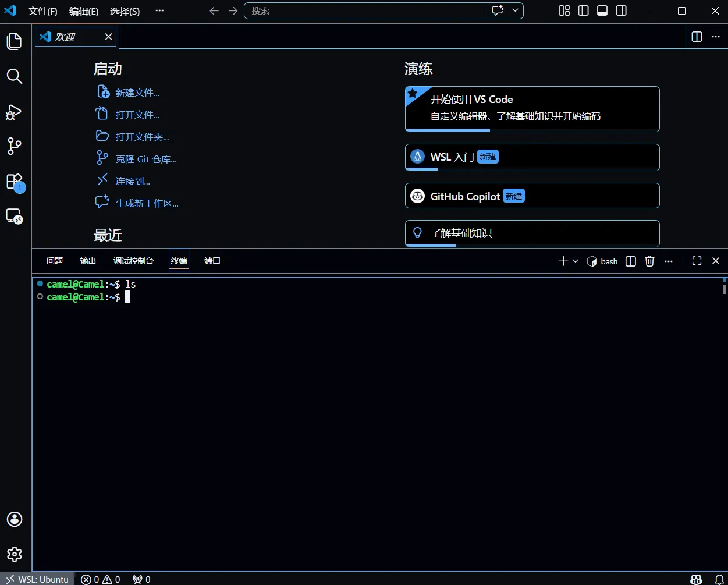Open the Copilot status icon in status bar
This screenshot has width=728, height=585.
[696, 579]
